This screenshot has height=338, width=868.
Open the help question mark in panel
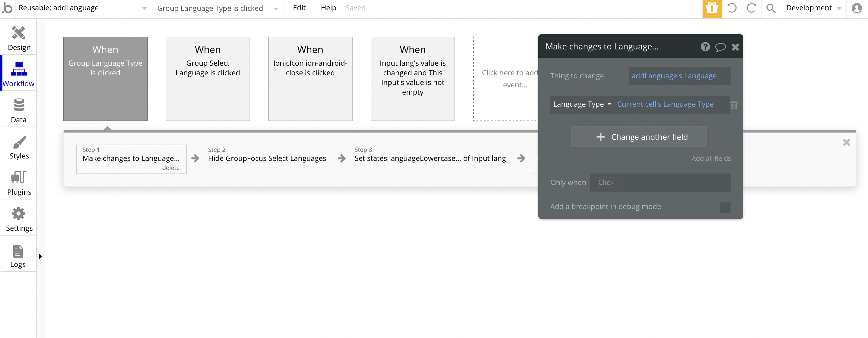pos(705,47)
